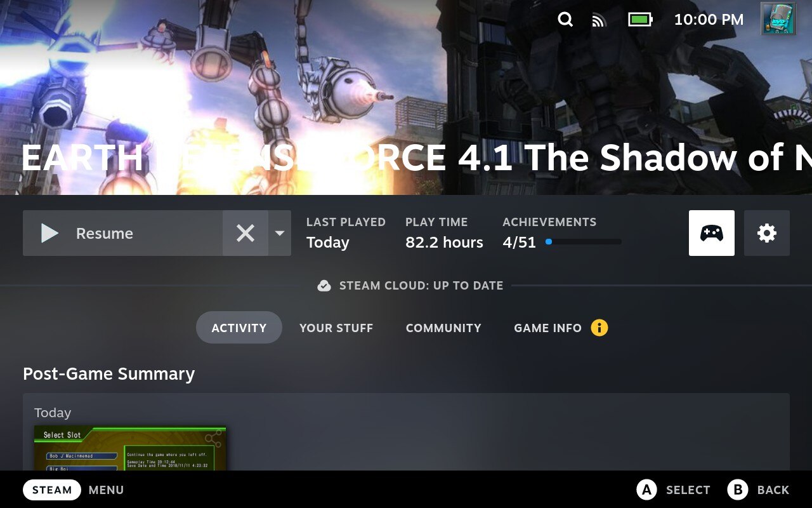Open the Achievements 4/51 progress bar
The image size is (812, 508).
pos(583,242)
